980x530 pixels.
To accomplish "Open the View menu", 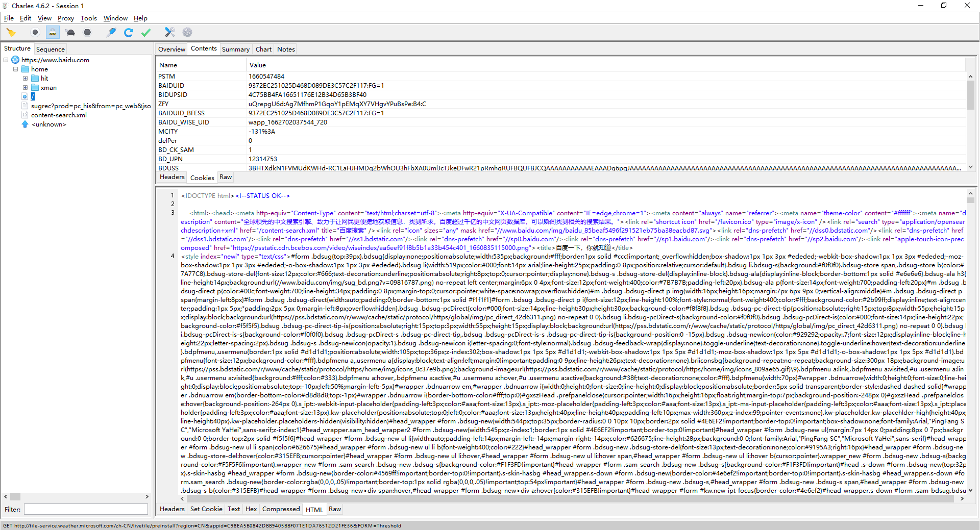I will click(44, 18).
